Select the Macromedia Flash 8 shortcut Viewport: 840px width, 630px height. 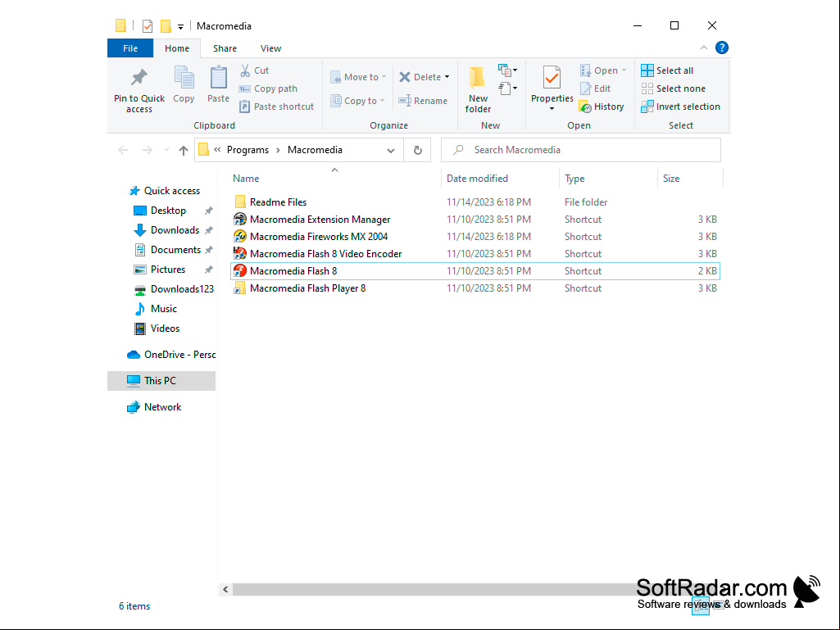[x=474, y=271]
